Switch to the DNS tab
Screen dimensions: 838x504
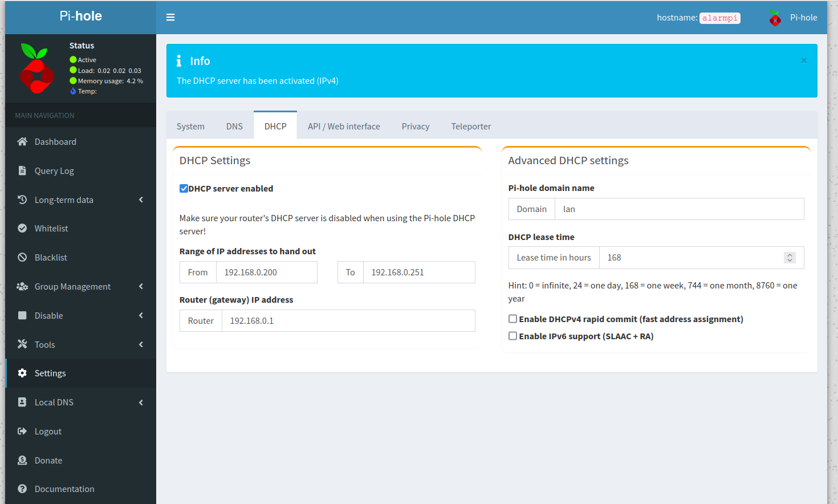point(234,126)
